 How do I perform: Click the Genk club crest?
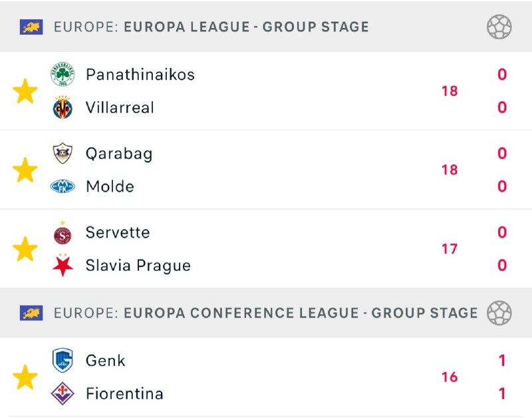[x=63, y=361]
